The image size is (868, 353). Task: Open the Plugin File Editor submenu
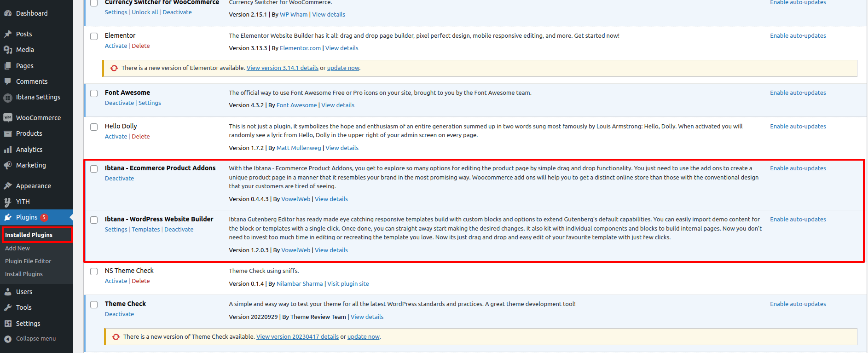coord(28,261)
